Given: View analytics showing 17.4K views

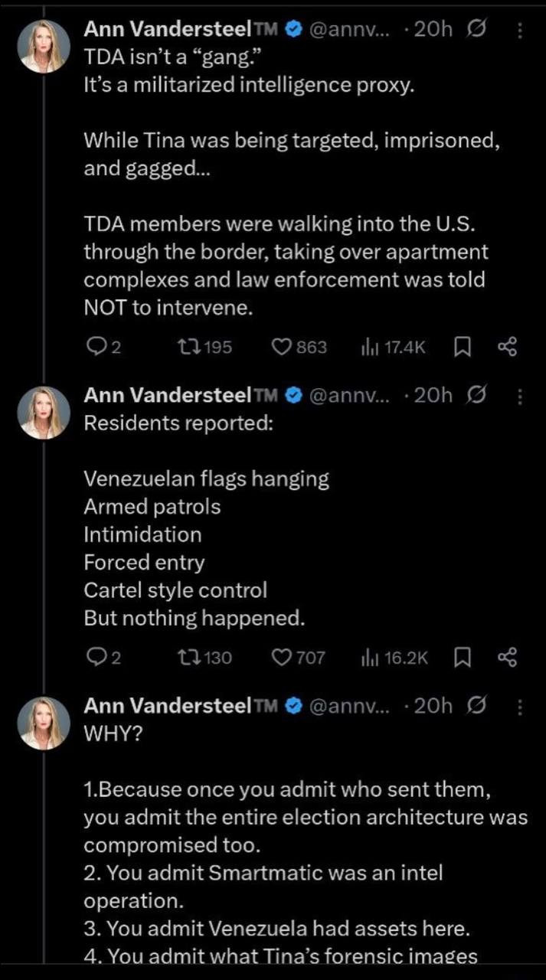Looking at the screenshot, I should pyautogui.click(x=368, y=347).
